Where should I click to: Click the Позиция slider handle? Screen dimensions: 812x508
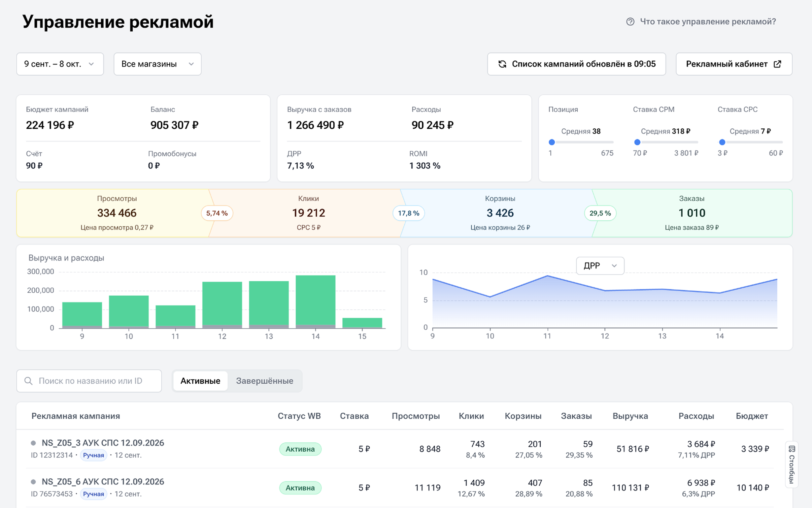pos(552,142)
